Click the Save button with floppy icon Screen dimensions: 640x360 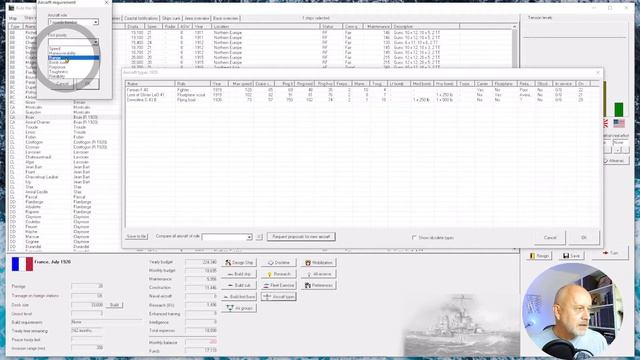click(571, 256)
